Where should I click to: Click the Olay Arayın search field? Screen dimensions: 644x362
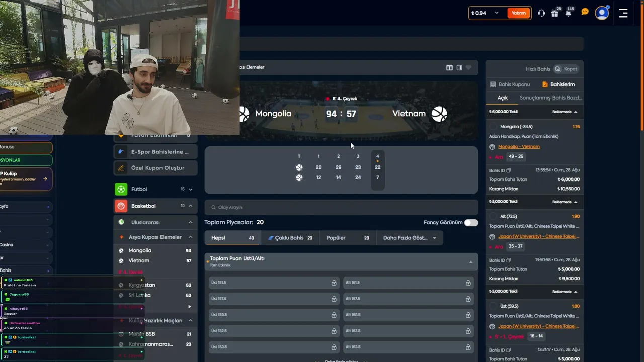coord(341,207)
